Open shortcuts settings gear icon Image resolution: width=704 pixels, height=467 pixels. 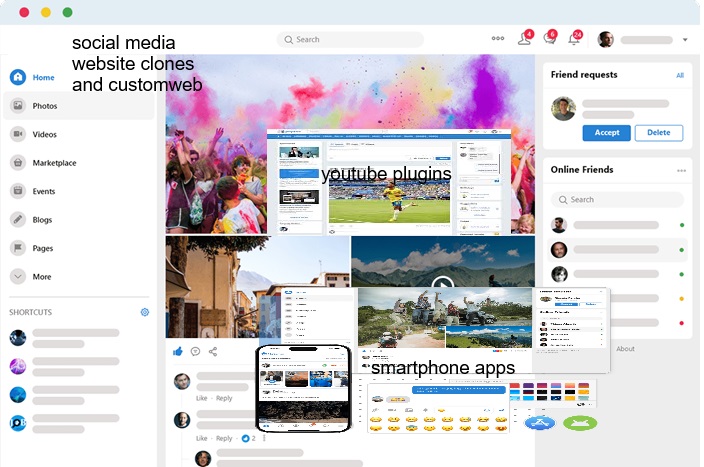pyautogui.click(x=144, y=312)
